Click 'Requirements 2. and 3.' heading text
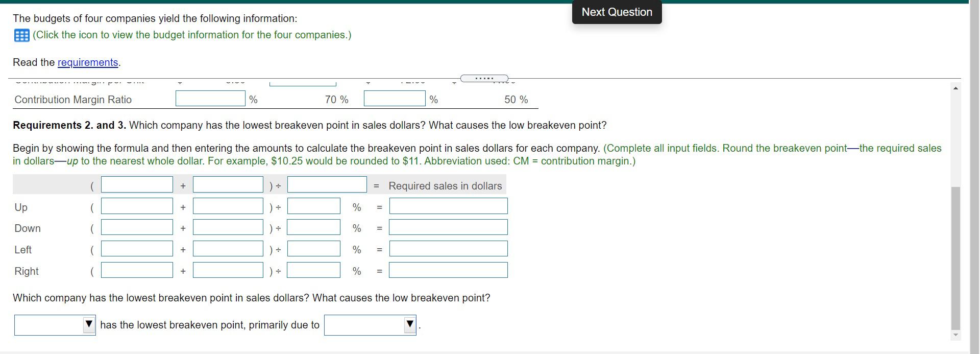 pyautogui.click(x=69, y=125)
